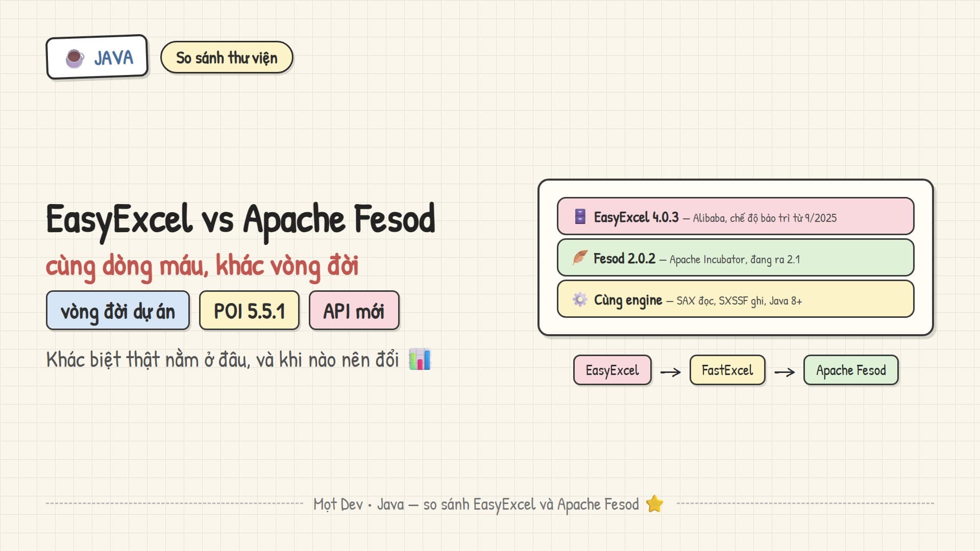Click the coffee cup icon beside JAVA
This screenshot has width=980, height=551.
coord(75,58)
